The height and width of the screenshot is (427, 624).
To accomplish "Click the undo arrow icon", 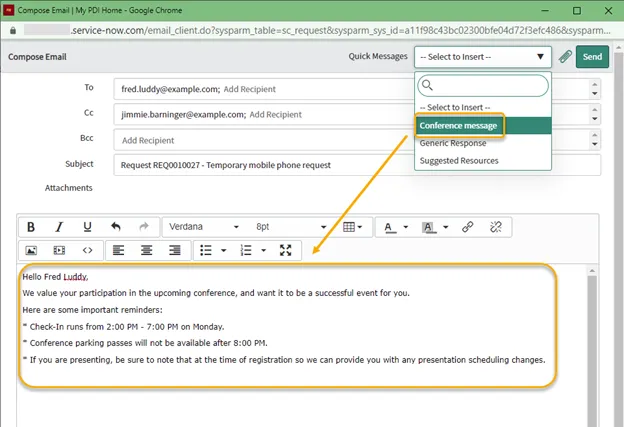I will 116,227.
